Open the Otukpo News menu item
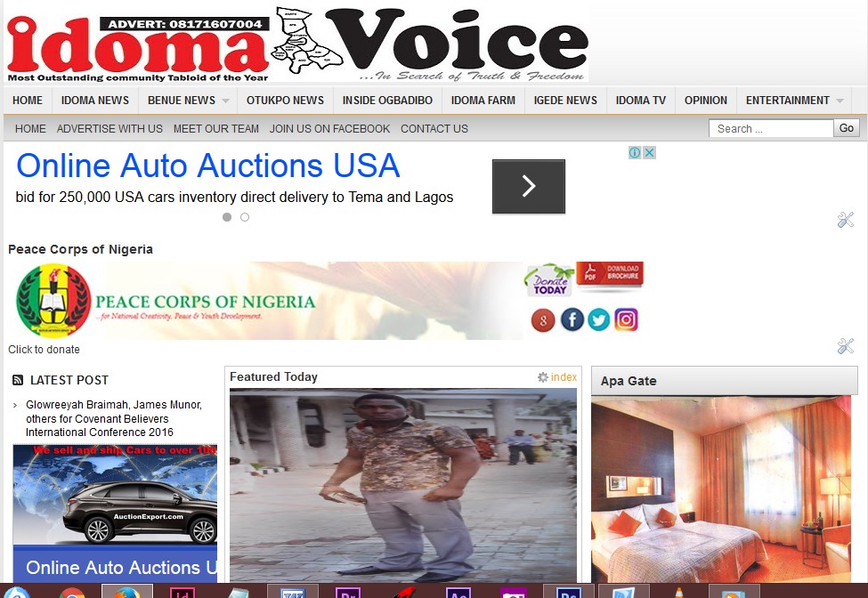 pyautogui.click(x=285, y=101)
